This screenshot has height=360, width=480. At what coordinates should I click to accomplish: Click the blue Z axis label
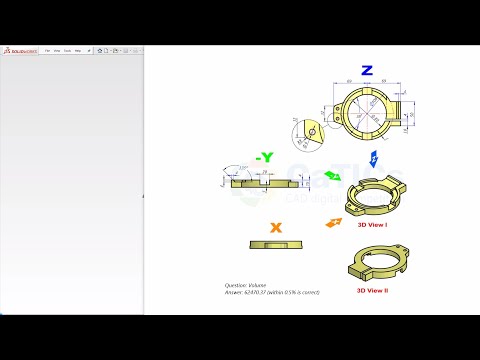[367, 70]
